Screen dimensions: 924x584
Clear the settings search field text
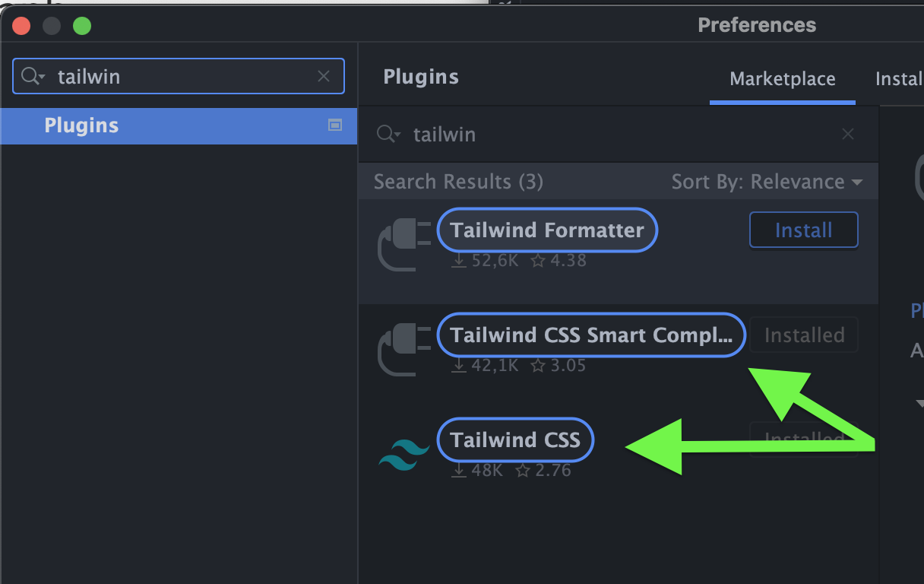coord(324,76)
